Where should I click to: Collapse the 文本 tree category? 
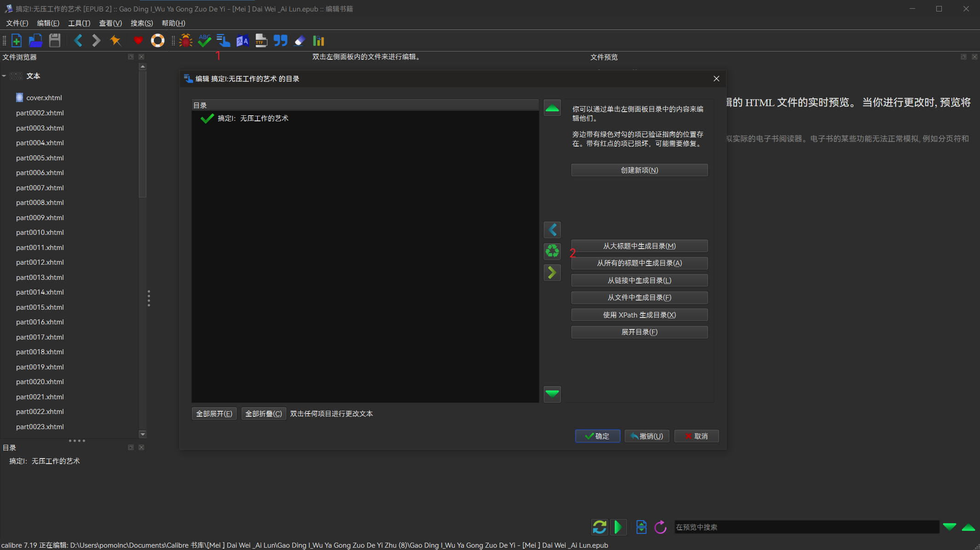[x=4, y=76]
